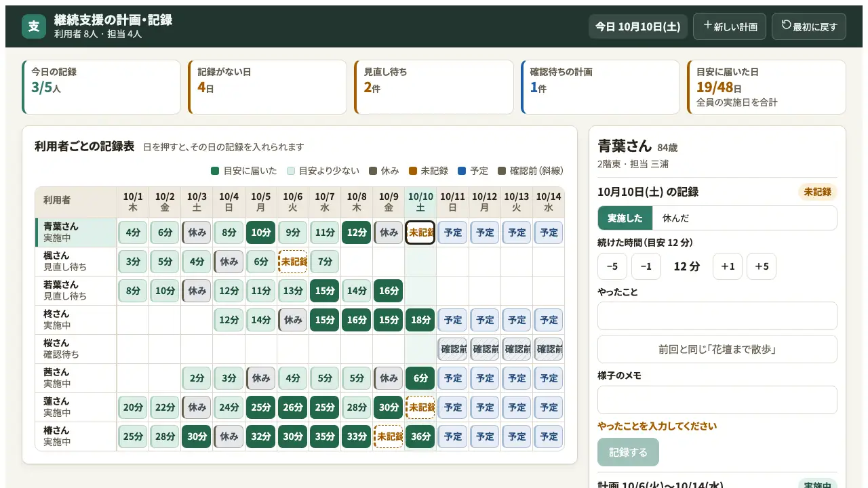Viewport: 868px width, 488px height.
Task: Select the 実施した option
Action: pyautogui.click(x=625, y=218)
